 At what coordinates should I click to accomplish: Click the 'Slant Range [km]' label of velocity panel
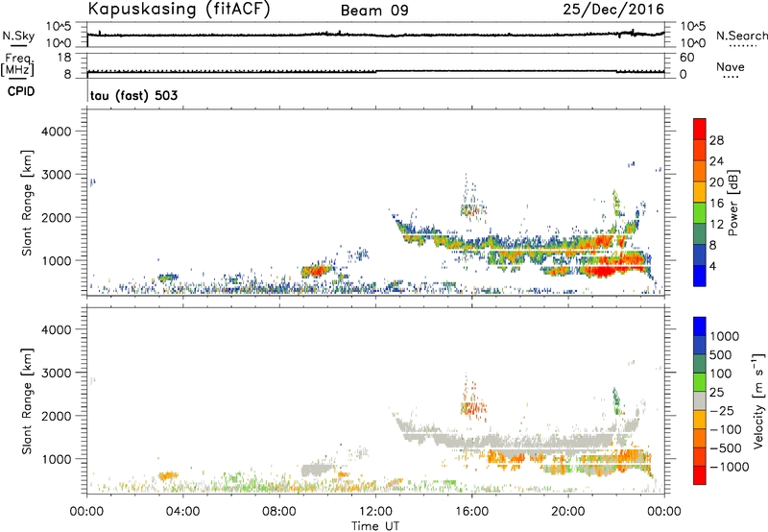(27, 401)
